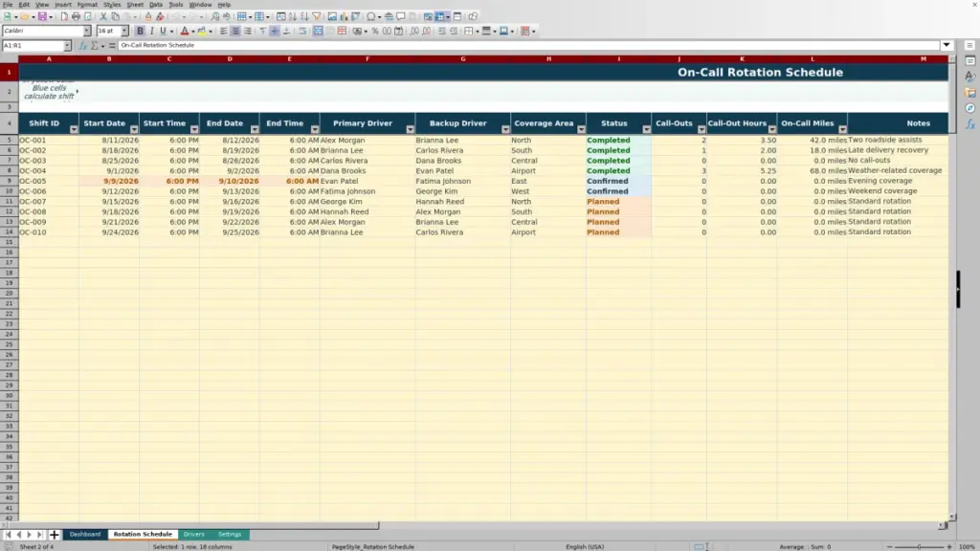Screen dimensions: 980x551
Task: Click the Insert Comment icon
Action: [401, 17]
